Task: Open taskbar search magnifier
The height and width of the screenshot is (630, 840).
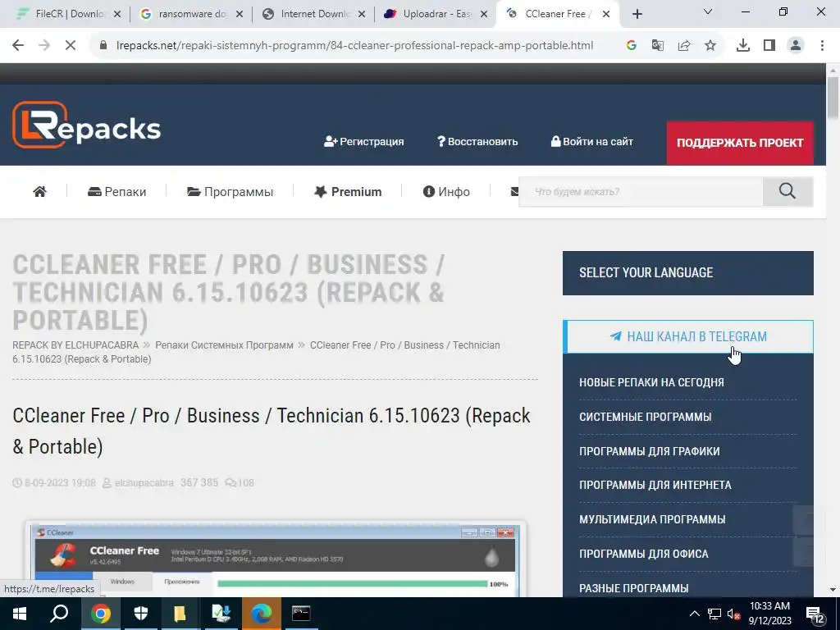Action: pyautogui.click(x=59, y=614)
